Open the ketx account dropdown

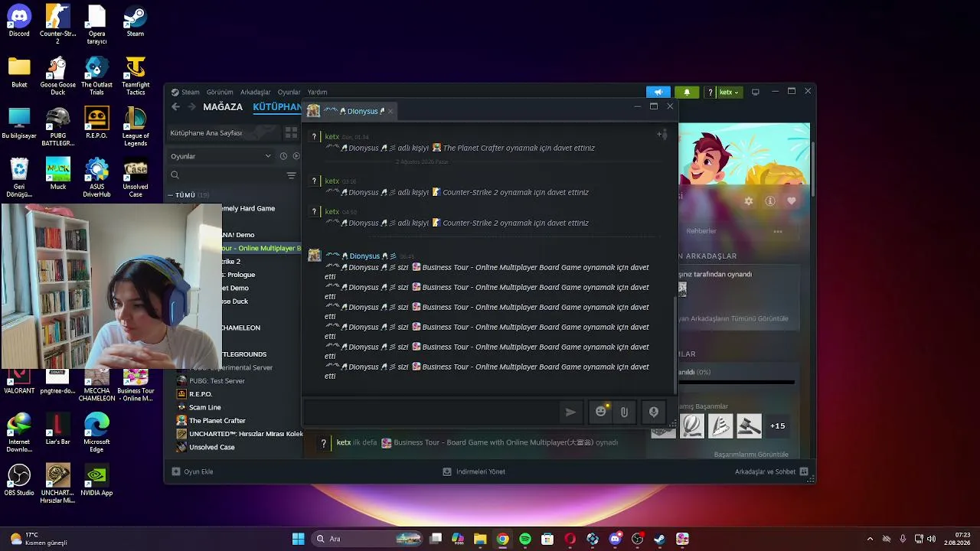click(730, 92)
